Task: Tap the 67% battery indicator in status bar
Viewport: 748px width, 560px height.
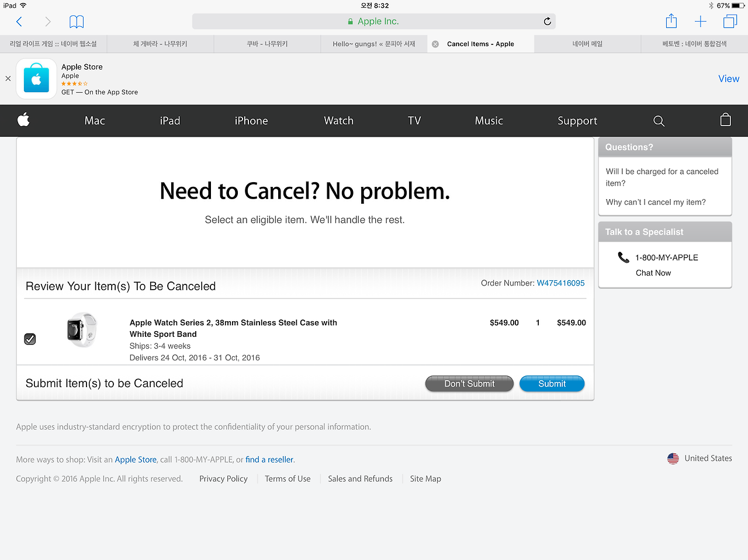Action: [730, 6]
